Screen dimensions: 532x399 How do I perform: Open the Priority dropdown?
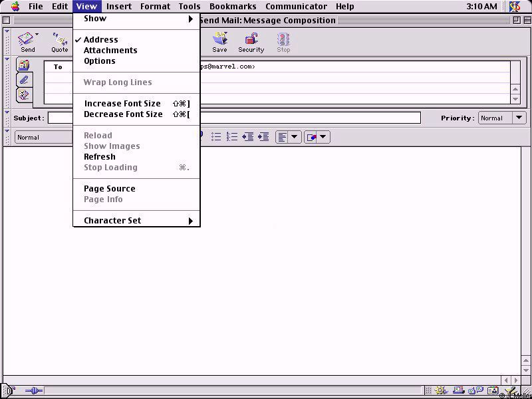[x=502, y=118]
